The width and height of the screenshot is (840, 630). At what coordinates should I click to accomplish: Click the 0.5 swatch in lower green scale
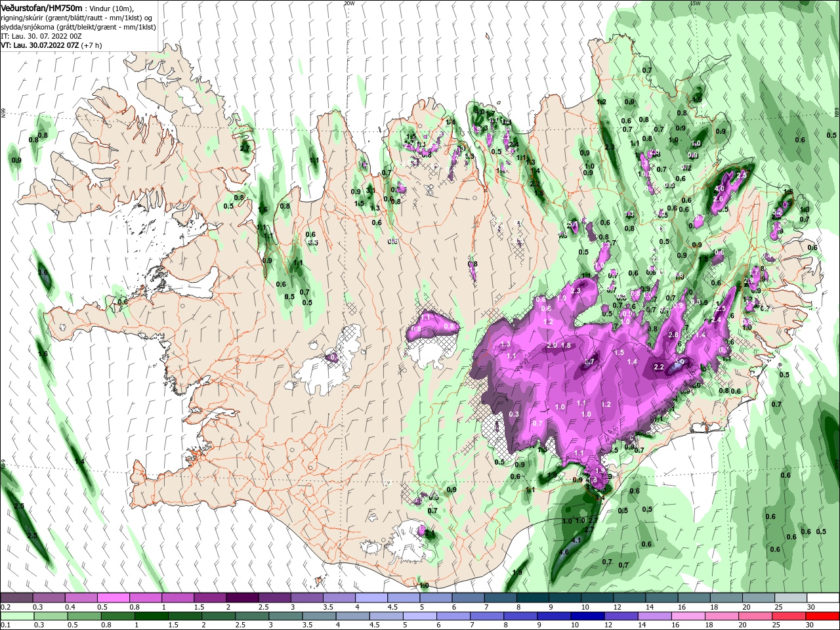pos(84,616)
